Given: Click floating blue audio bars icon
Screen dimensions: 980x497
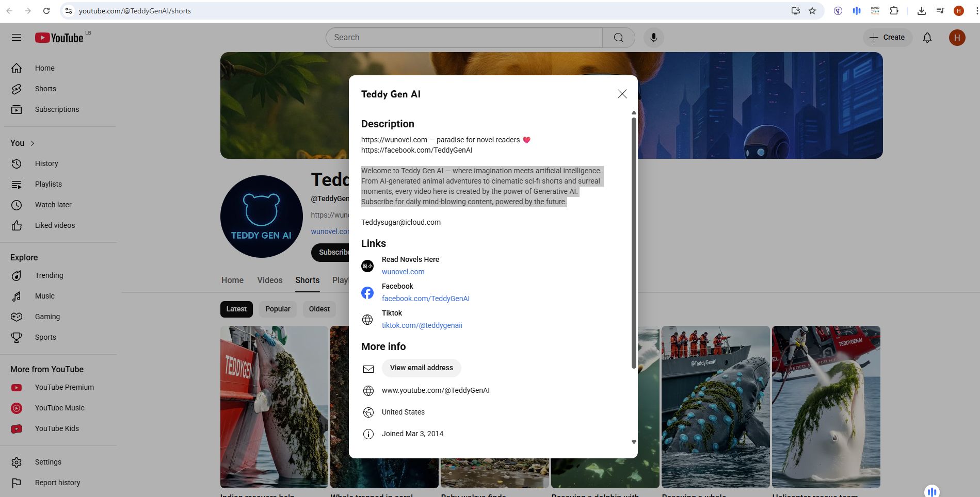Looking at the screenshot, I should [x=931, y=491].
